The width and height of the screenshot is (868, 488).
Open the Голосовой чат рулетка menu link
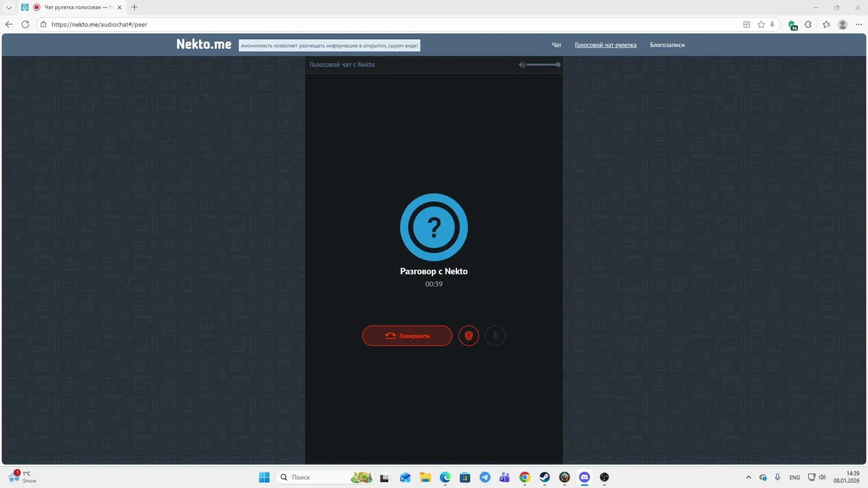coord(606,45)
